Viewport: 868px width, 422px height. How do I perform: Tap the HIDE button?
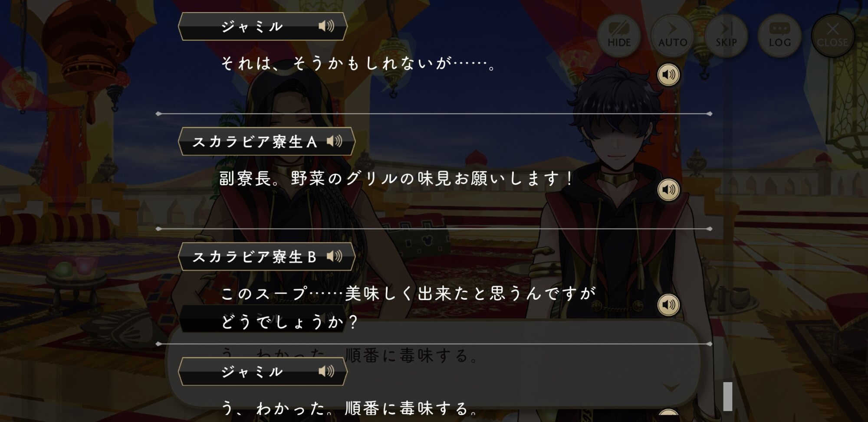(619, 35)
